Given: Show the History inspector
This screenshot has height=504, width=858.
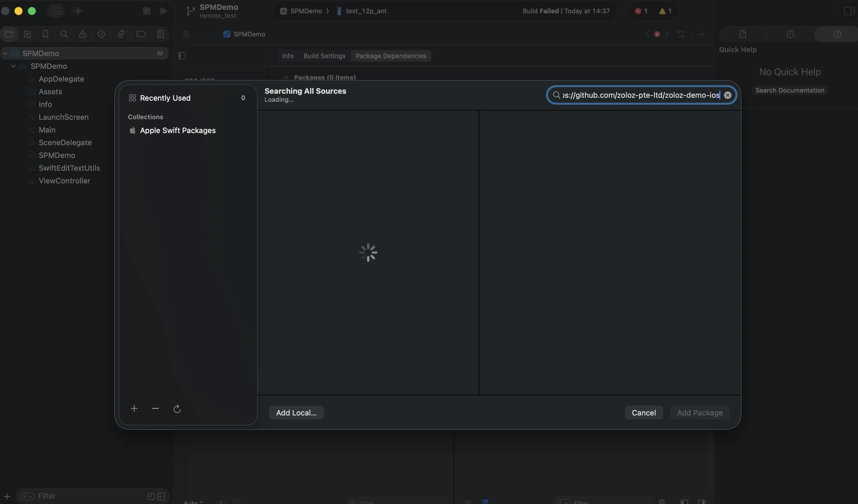Looking at the screenshot, I should (790, 34).
